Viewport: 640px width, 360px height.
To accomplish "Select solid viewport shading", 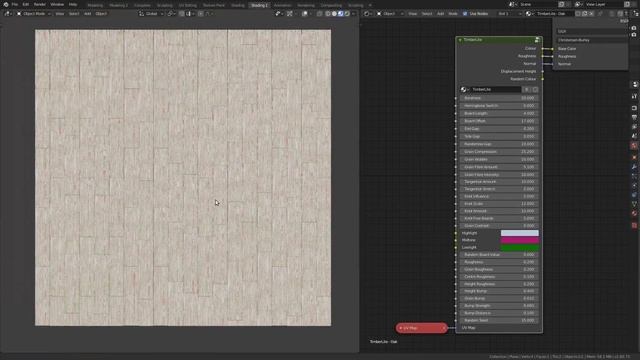I will pos(334,13).
